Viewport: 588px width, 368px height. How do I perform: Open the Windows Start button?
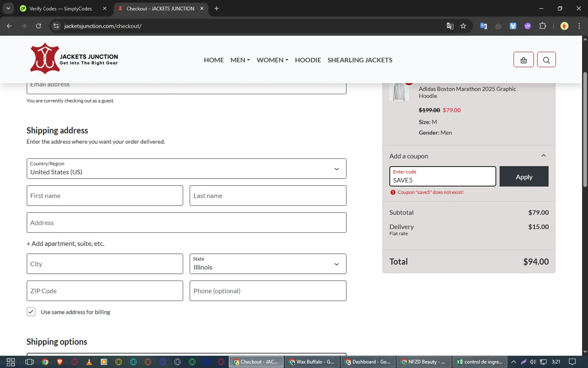coord(11,362)
